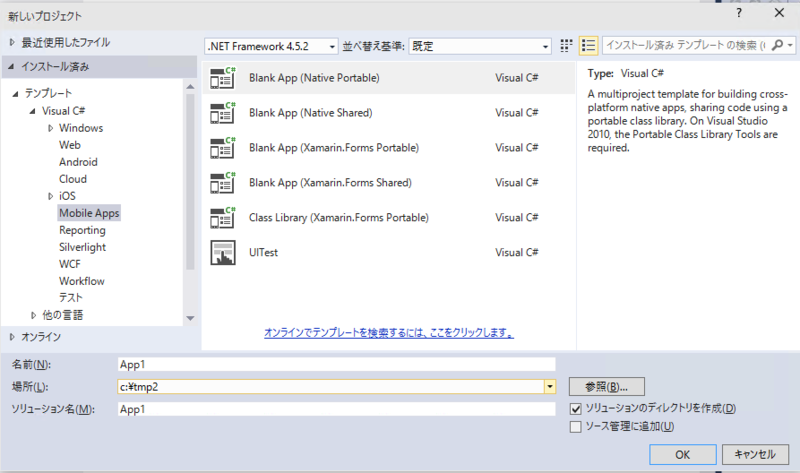Select the Blank App (Native Shared) text
The width and height of the screenshot is (800, 473).
point(311,113)
